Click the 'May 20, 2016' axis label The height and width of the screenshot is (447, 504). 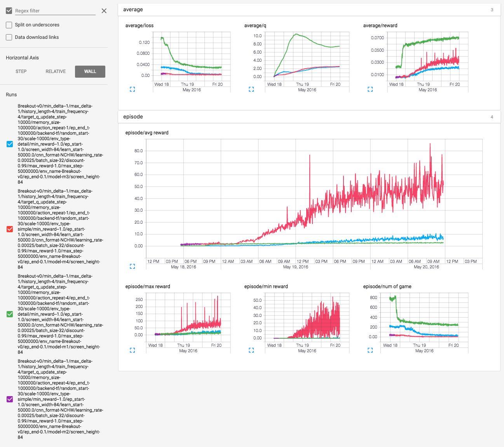pyautogui.click(x=426, y=267)
